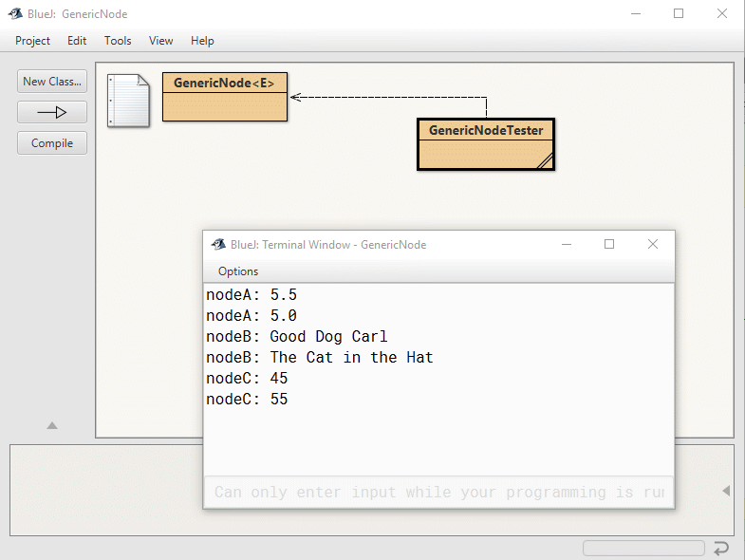Open the project README note icon

point(128,101)
